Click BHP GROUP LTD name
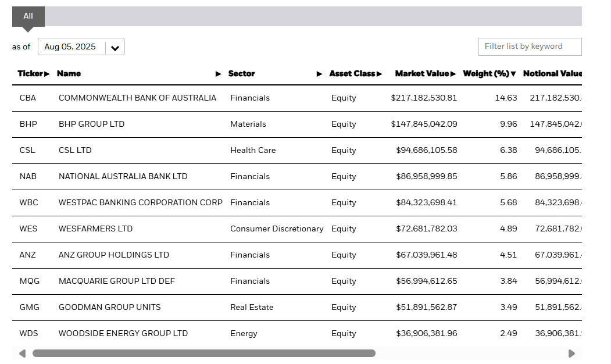Viewport: 611px width, 364px height. (91, 124)
